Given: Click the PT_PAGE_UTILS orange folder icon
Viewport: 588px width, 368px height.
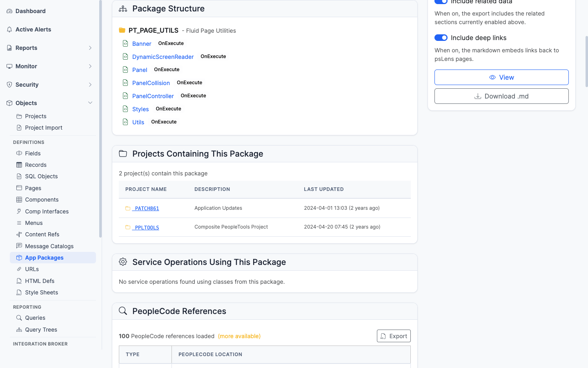Looking at the screenshot, I should (122, 30).
